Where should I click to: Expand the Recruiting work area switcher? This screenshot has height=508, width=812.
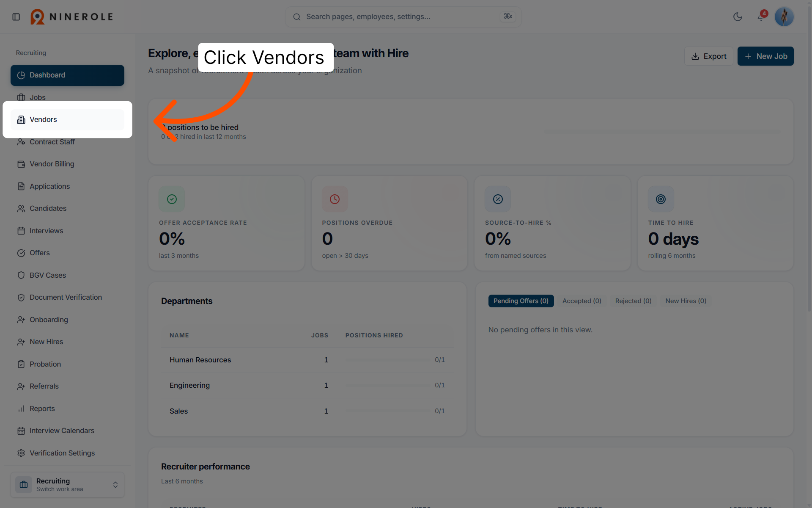pyautogui.click(x=67, y=485)
